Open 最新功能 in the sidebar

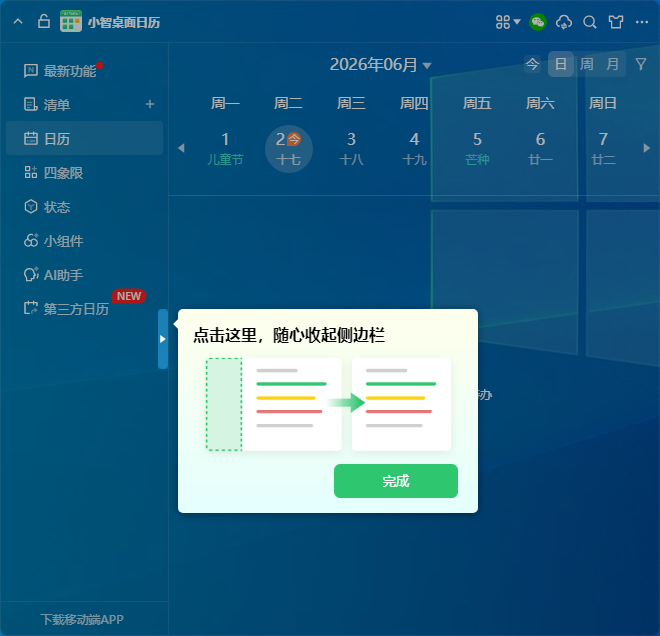(x=84, y=71)
